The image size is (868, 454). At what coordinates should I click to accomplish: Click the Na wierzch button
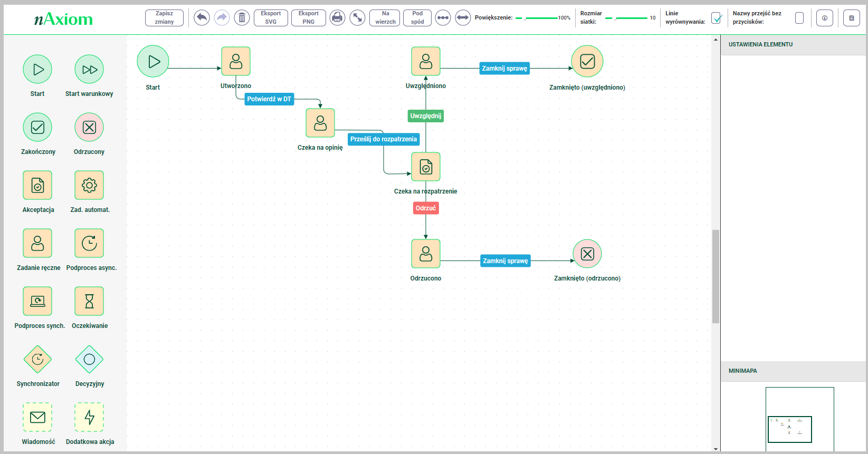click(385, 18)
